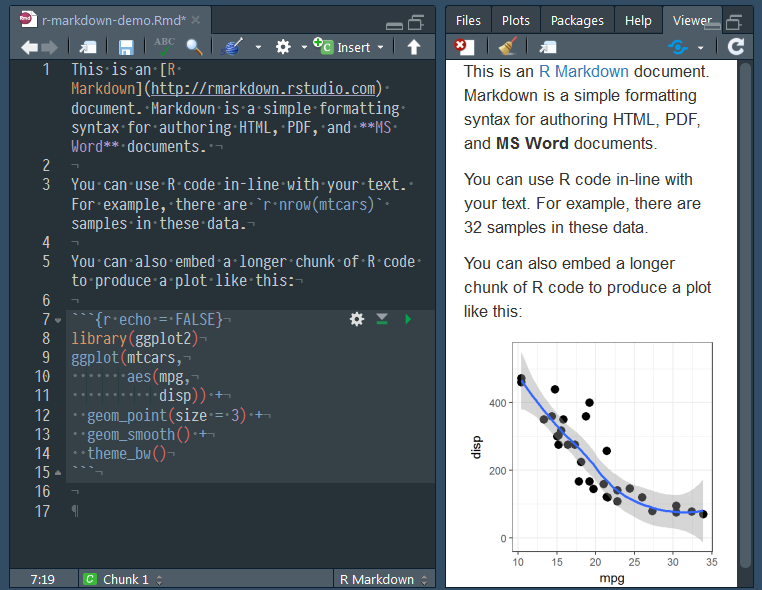Run all chunks above icon on line 7
762x590 pixels.
pyautogui.click(x=382, y=319)
